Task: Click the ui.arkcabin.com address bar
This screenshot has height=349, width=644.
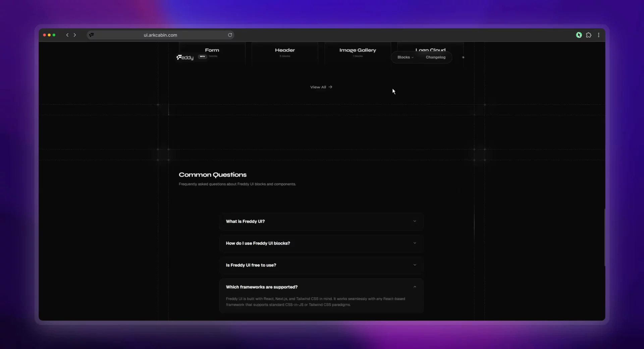Action: coord(160,35)
